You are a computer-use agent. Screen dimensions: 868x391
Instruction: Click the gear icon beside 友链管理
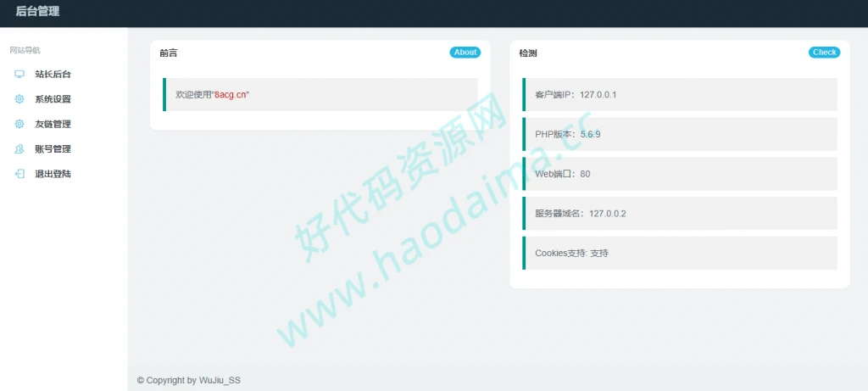19,124
